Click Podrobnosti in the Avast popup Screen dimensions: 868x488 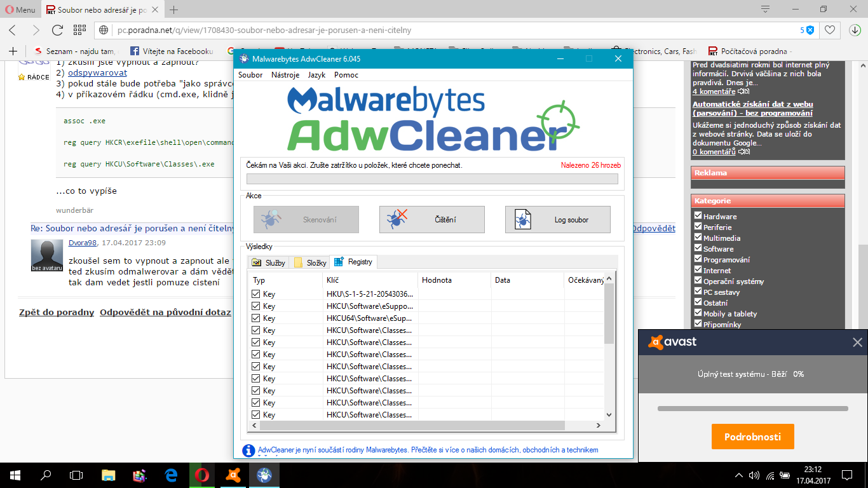click(x=753, y=437)
